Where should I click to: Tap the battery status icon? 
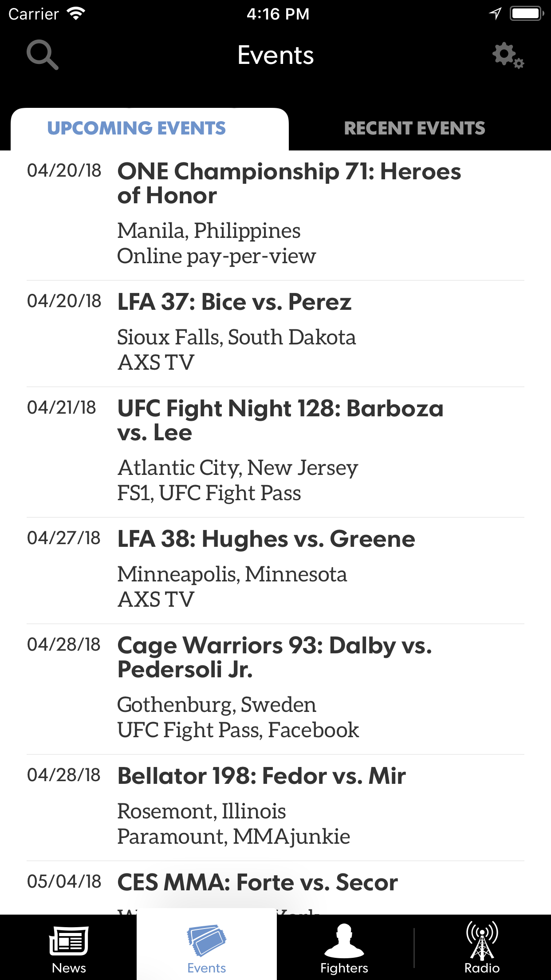click(527, 14)
